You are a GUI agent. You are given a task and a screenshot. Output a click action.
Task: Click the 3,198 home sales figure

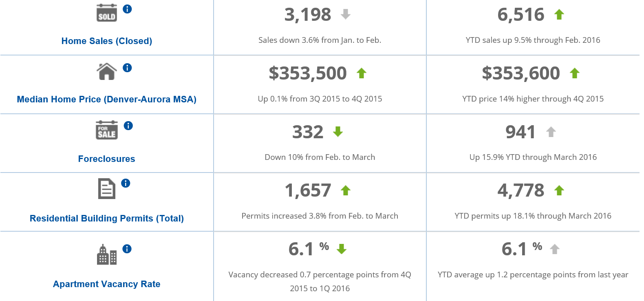308,15
